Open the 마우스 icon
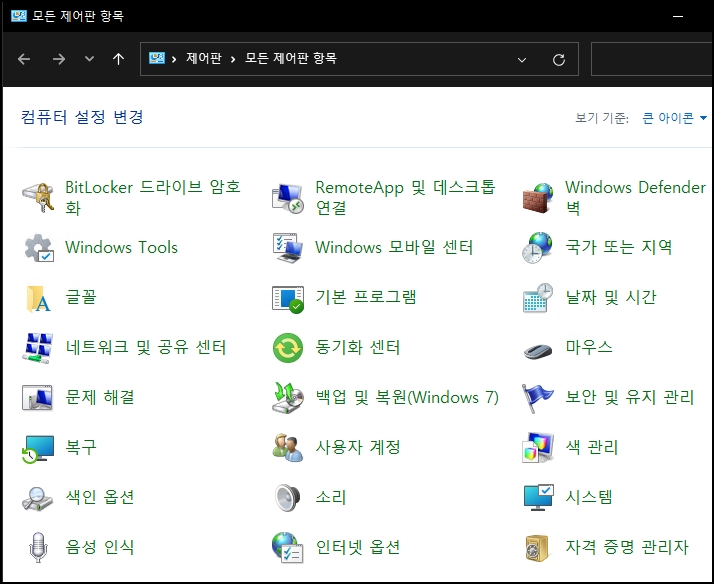This screenshot has height=584, width=714. pos(538,350)
